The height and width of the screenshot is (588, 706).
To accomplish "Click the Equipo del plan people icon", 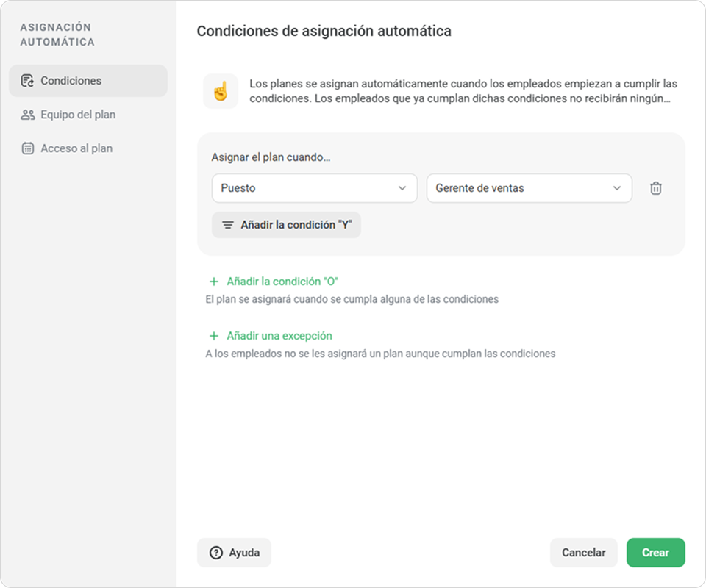I will (27, 115).
